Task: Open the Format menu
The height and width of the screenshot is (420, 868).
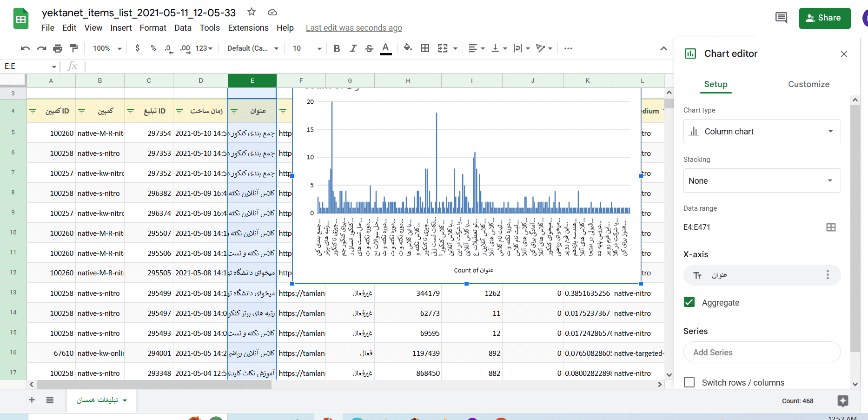Action: (x=153, y=28)
